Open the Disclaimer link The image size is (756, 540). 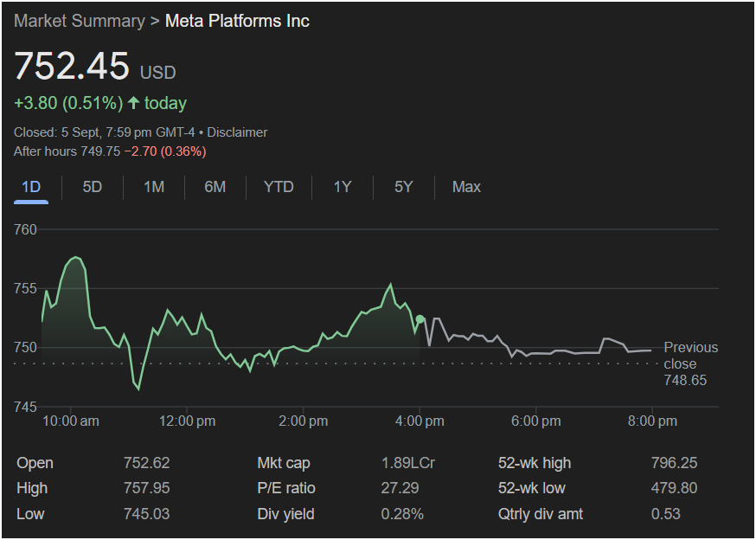tap(237, 132)
